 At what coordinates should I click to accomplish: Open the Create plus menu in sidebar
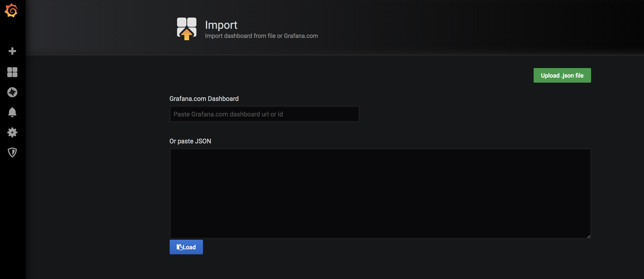(12, 51)
